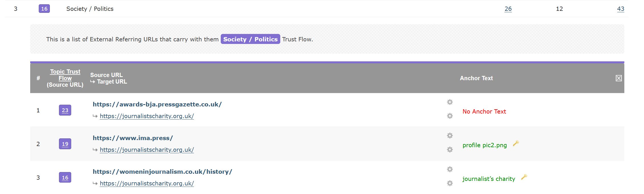Image resolution: width=644 pixels, height=194 pixels.
Task: Close the referring URLs panel with X box
Action: 619,78
